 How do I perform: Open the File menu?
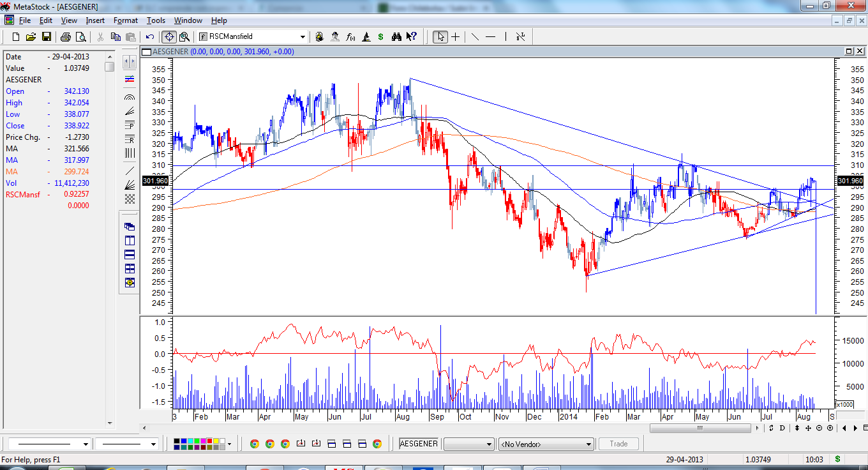25,20
